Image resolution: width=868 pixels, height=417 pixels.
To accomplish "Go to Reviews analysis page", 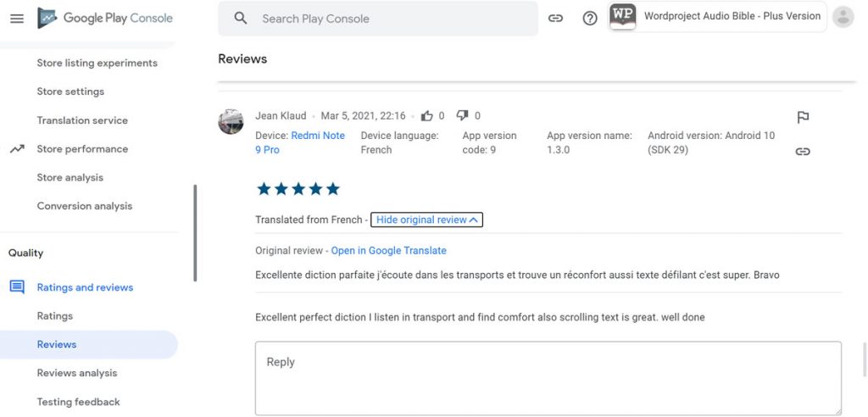I will coord(77,373).
